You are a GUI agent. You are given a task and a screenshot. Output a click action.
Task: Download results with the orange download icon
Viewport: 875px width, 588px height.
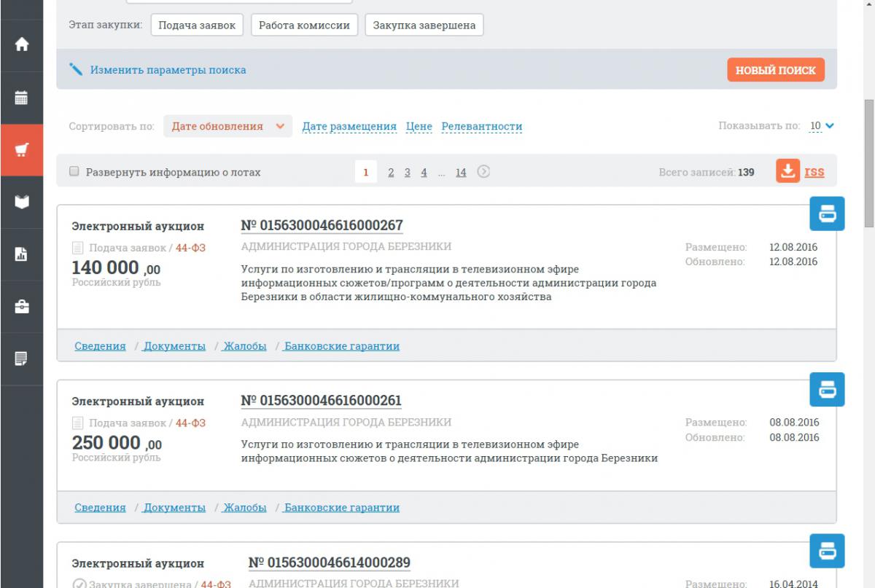(x=787, y=172)
